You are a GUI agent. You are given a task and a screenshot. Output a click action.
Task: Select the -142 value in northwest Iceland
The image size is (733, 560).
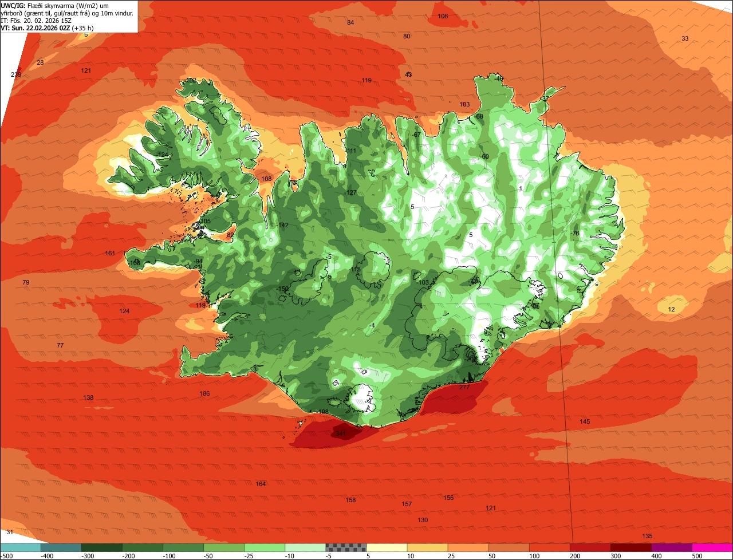click(x=282, y=226)
